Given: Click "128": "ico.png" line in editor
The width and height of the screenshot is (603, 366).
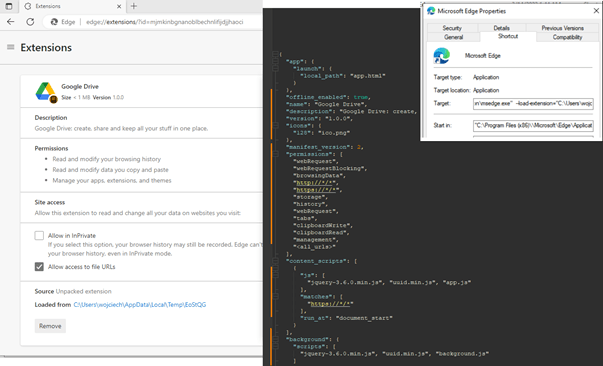Looking at the screenshot, I should pyautogui.click(x=321, y=133).
